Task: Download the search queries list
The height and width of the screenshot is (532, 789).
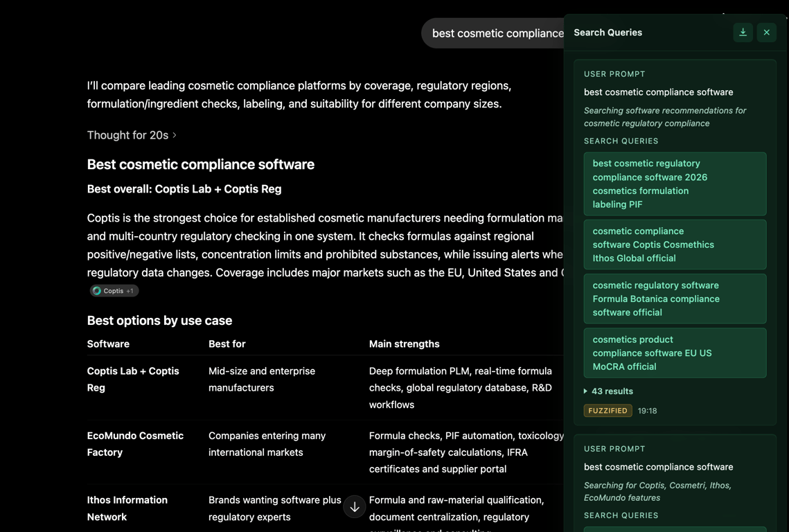Action: coord(743,33)
